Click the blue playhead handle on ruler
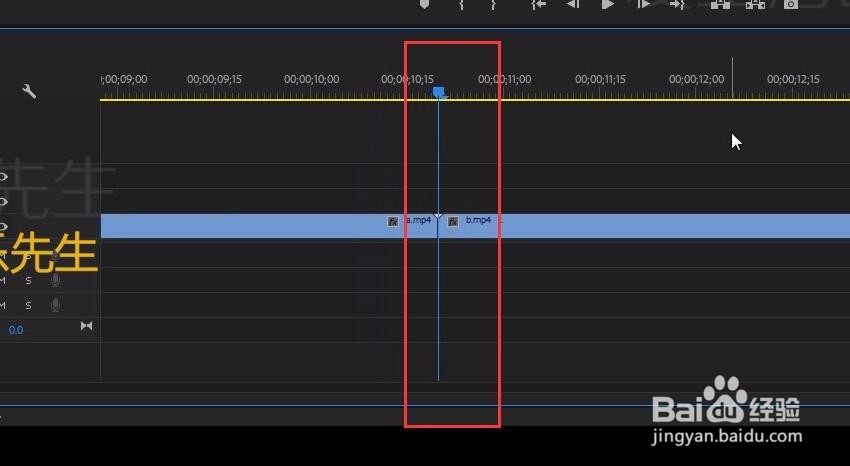Viewport: 850px width, 466px height. click(x=439, y=92)
